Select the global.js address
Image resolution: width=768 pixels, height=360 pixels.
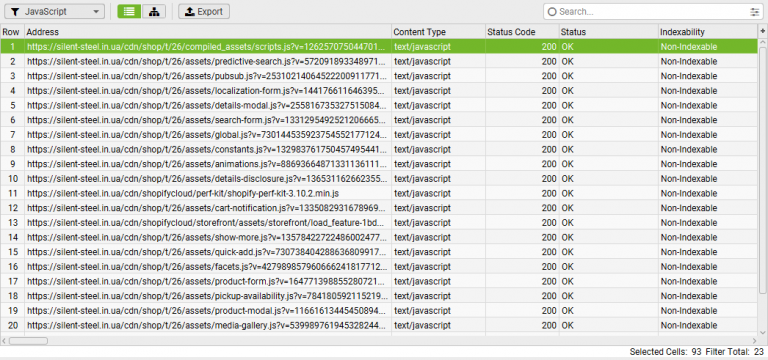click(x=208, y=135)
